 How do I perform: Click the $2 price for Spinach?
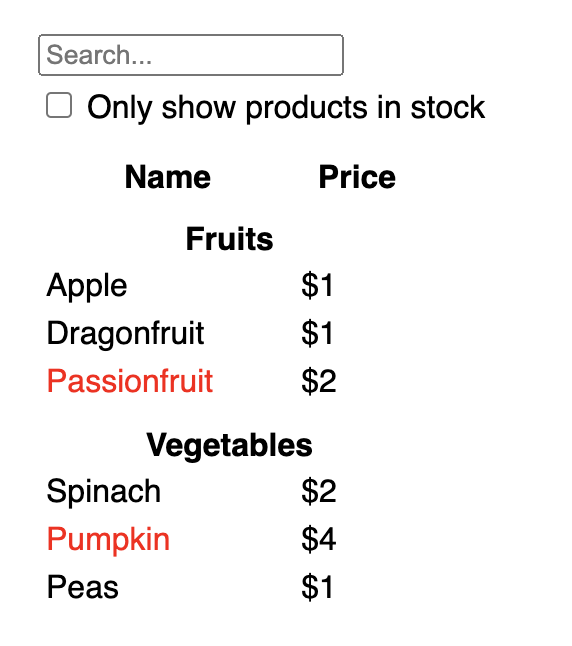(x=319, y=491)
